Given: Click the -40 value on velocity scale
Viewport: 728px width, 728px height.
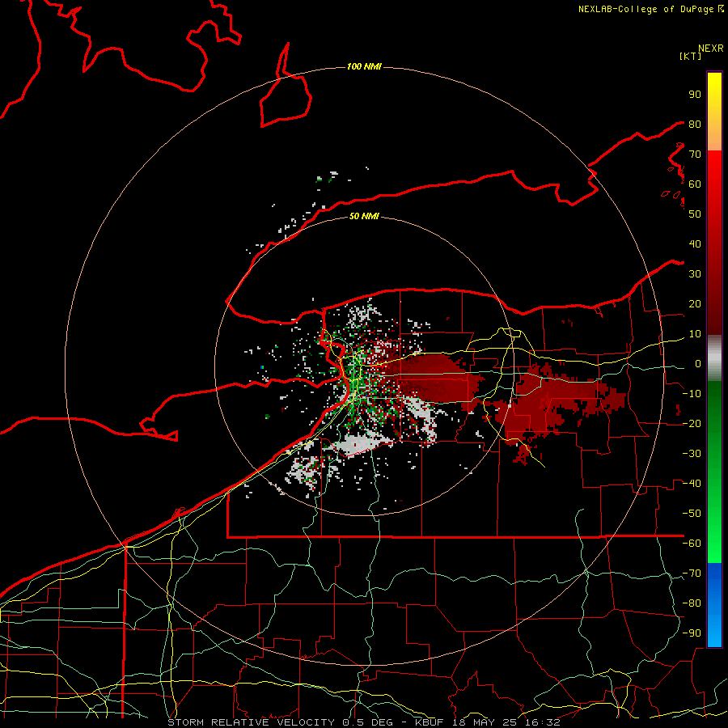Looking at the screenshot, I should click(x=692, y=484).
